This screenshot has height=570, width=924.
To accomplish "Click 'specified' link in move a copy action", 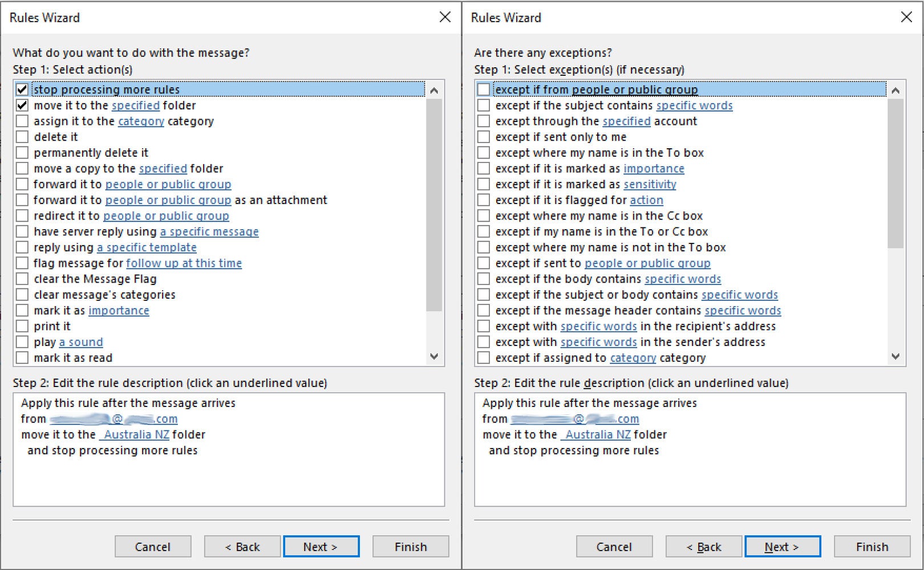I will pyautogui.click(x=163, y=169).
